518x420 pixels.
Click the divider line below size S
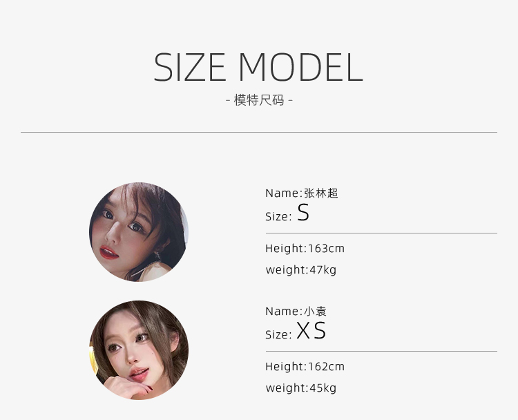coord(381,233)
